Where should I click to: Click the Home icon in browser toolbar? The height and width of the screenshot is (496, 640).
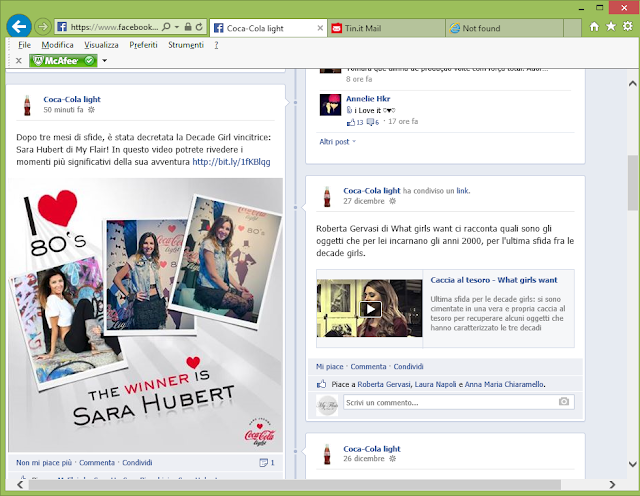point(594,27)
